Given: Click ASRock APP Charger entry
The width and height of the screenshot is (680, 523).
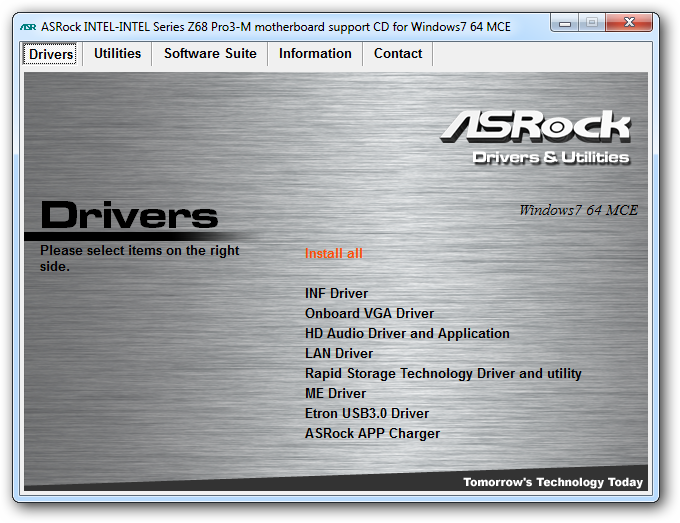Looking at the screenshot, I should coord(373,433).
